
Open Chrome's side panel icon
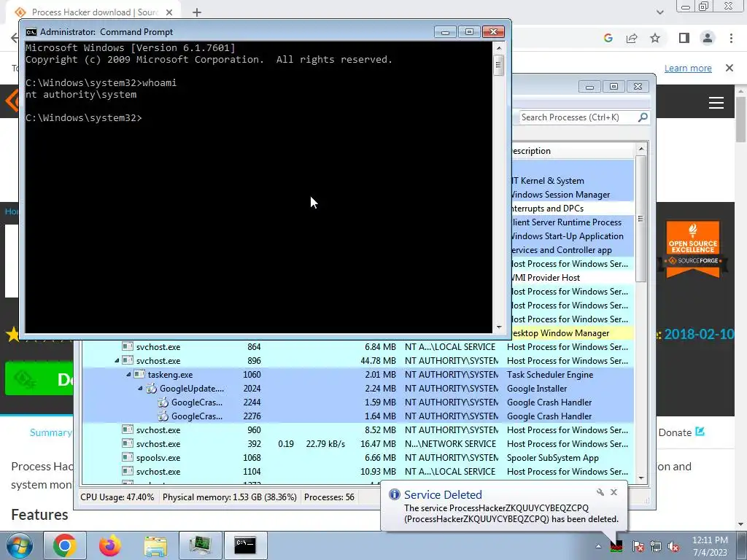coord(684,38)
